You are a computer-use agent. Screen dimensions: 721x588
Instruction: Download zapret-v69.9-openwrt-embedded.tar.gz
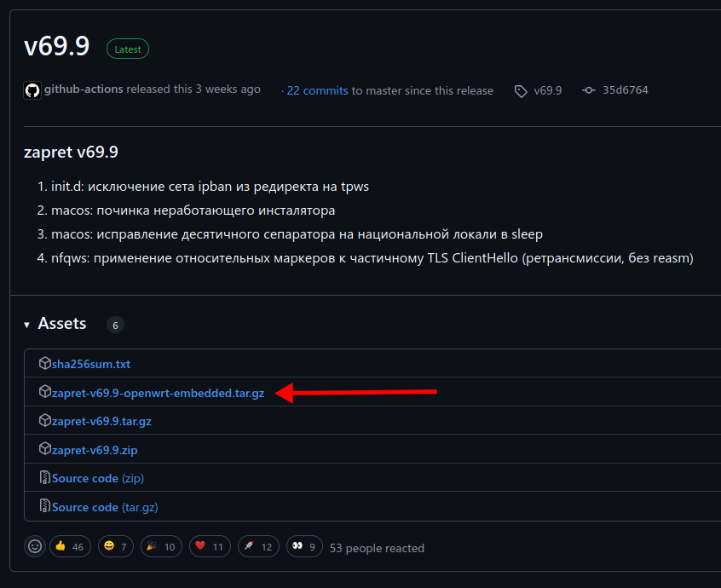159,393
